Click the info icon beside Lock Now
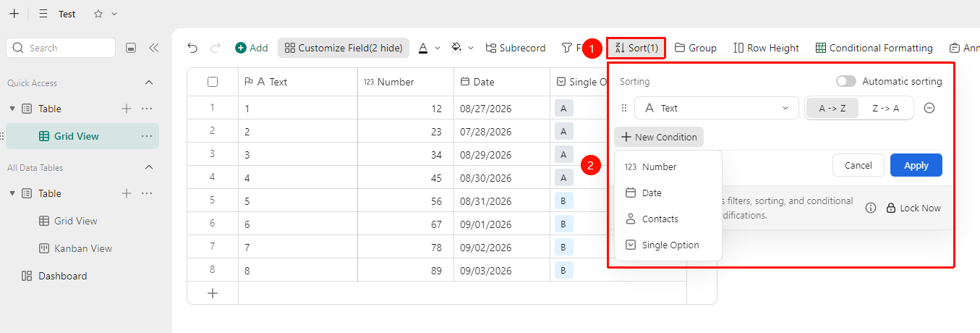Viewport: 980px width, 333px height. click(871, 208)
